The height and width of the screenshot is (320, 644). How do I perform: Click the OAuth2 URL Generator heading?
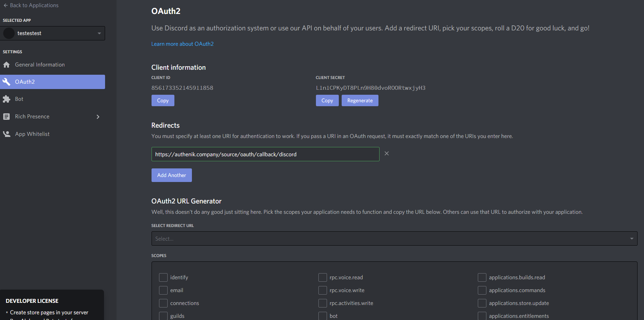click(x=187, y=201)
